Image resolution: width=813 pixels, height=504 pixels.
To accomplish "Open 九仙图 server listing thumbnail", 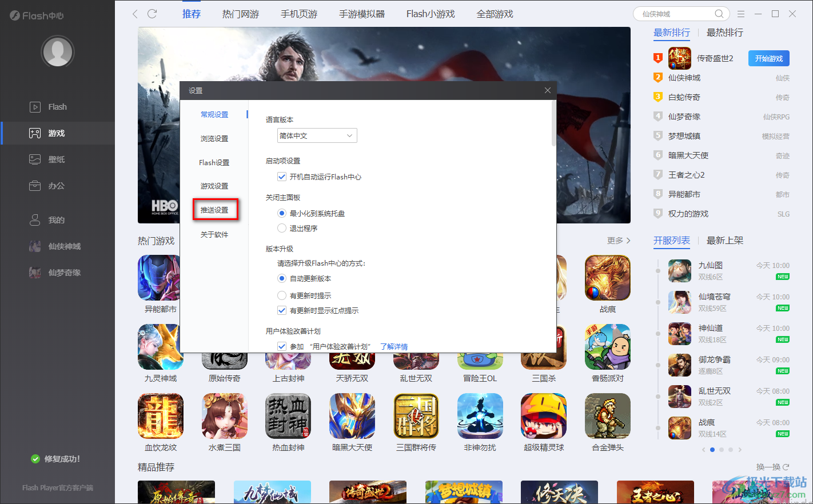I will pos(680,271).
